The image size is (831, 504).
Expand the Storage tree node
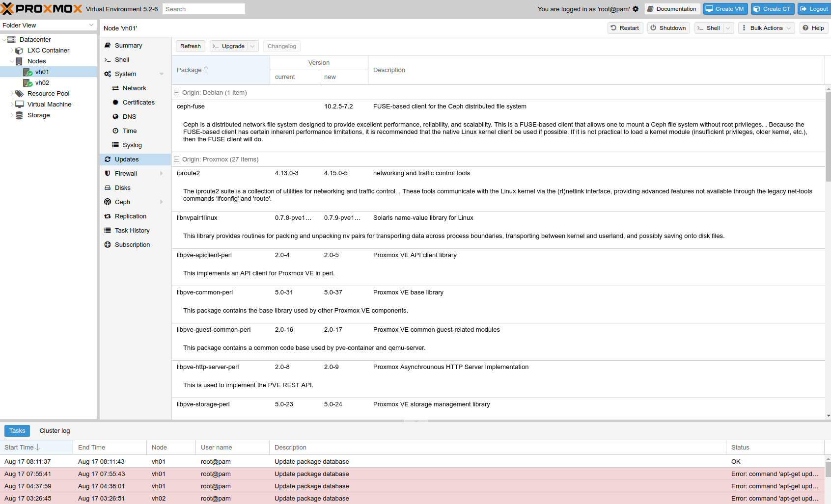(x=12, y=115)
